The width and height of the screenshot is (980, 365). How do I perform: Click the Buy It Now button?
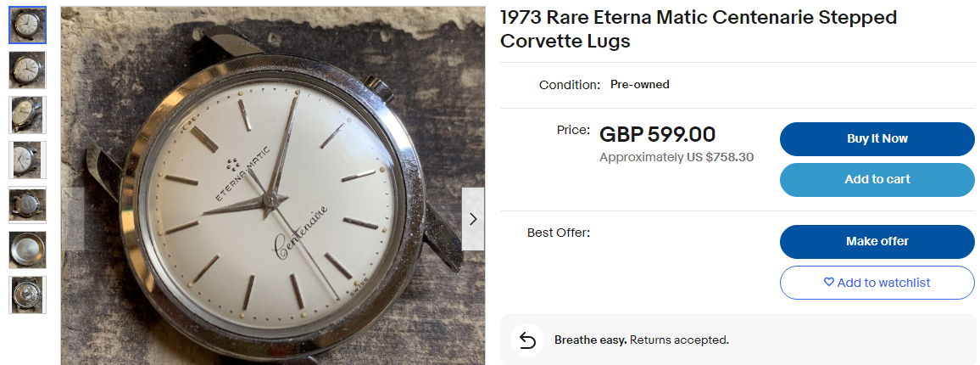click(877, 139)
